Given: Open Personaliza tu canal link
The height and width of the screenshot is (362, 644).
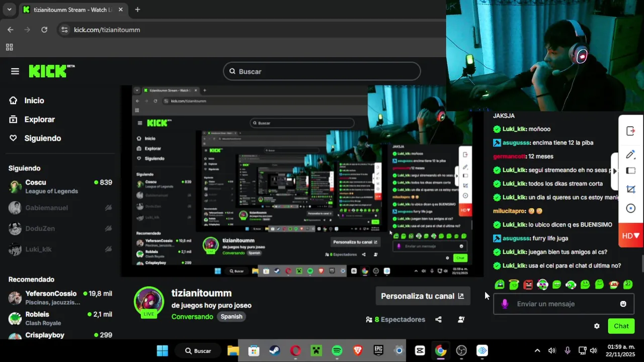Looking at the screenshot, I should point(423,296).
